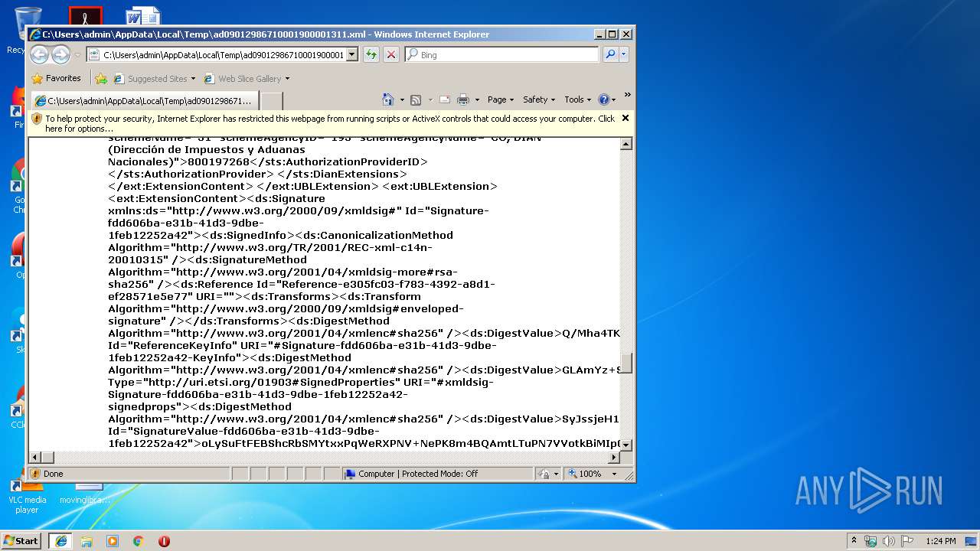
Task: Click the vertical scrollbar thumb
Action: (626, 363)
